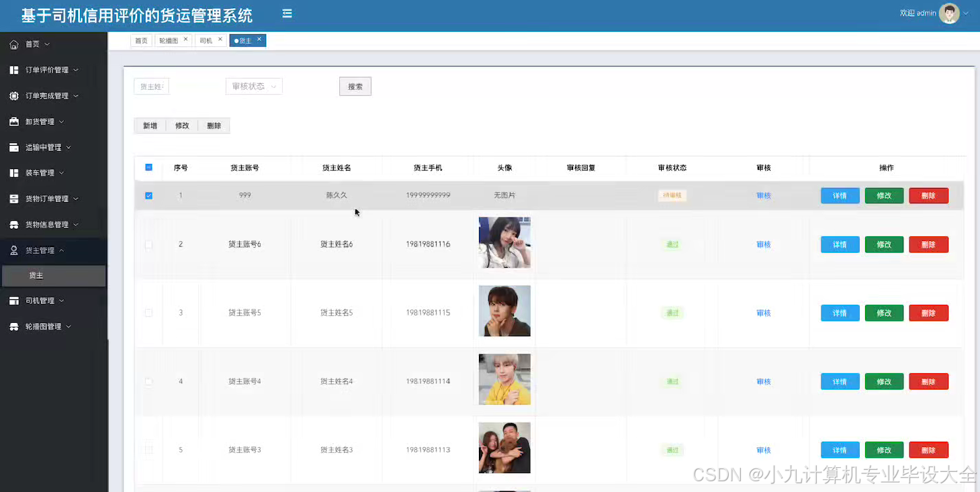Click the 搜索 button

[x=355, y=87]
